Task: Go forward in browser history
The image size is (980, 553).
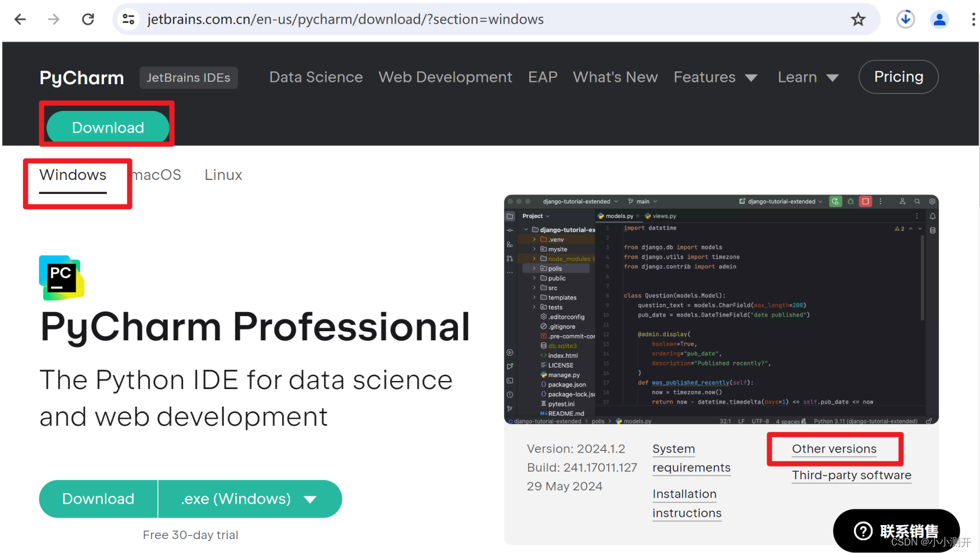Action: click(x=54, y=19)
